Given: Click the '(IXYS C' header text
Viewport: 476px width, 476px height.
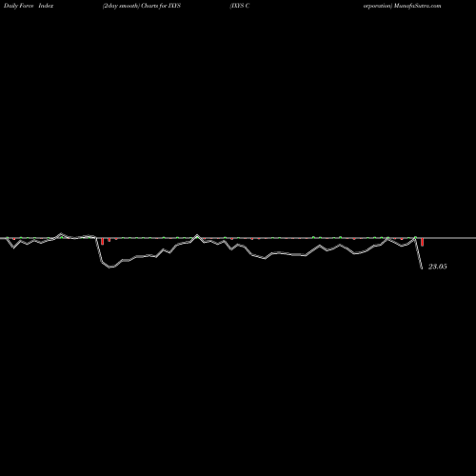Looking at the screenshot, I should [240, 6].
